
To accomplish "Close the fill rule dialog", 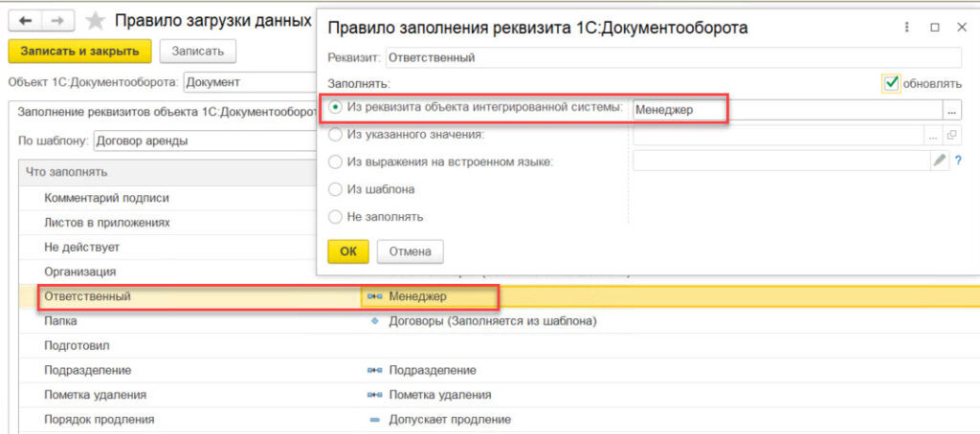I will [962, 28].
